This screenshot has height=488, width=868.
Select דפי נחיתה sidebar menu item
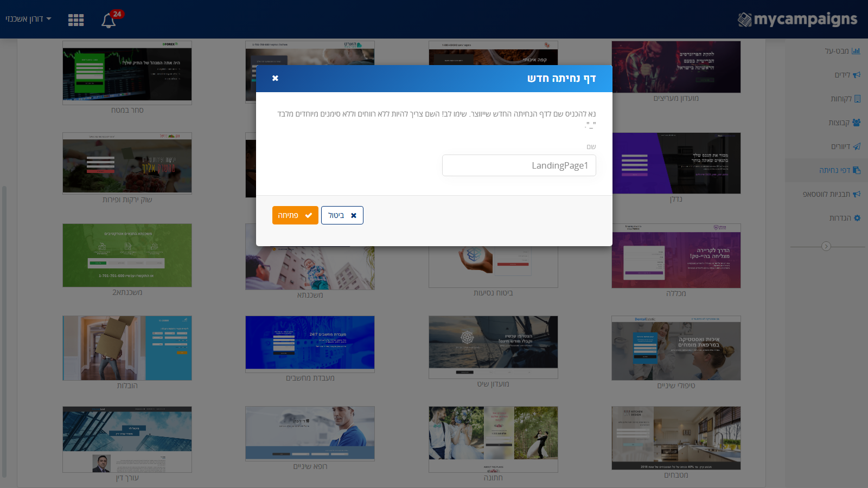[x=839, y=170]
